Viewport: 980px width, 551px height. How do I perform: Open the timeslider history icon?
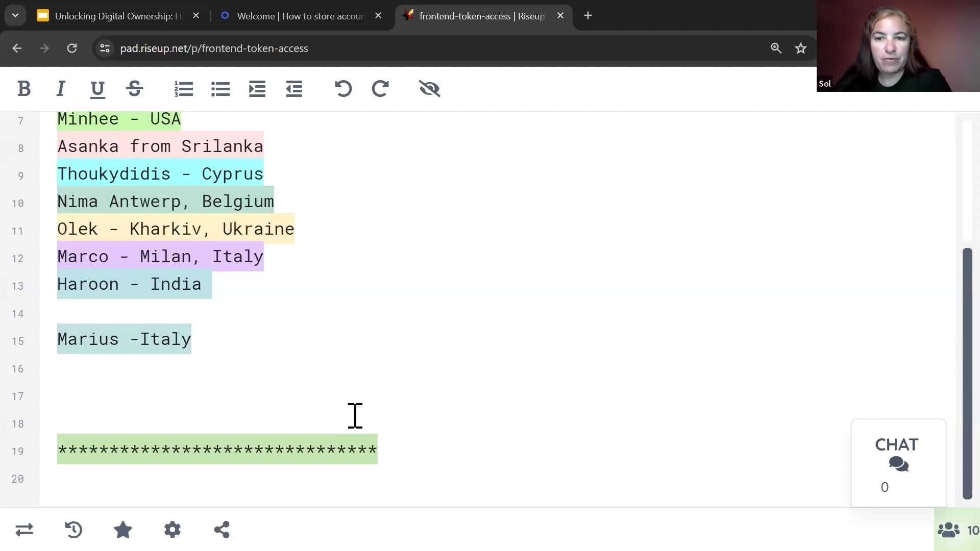(73, 530)
